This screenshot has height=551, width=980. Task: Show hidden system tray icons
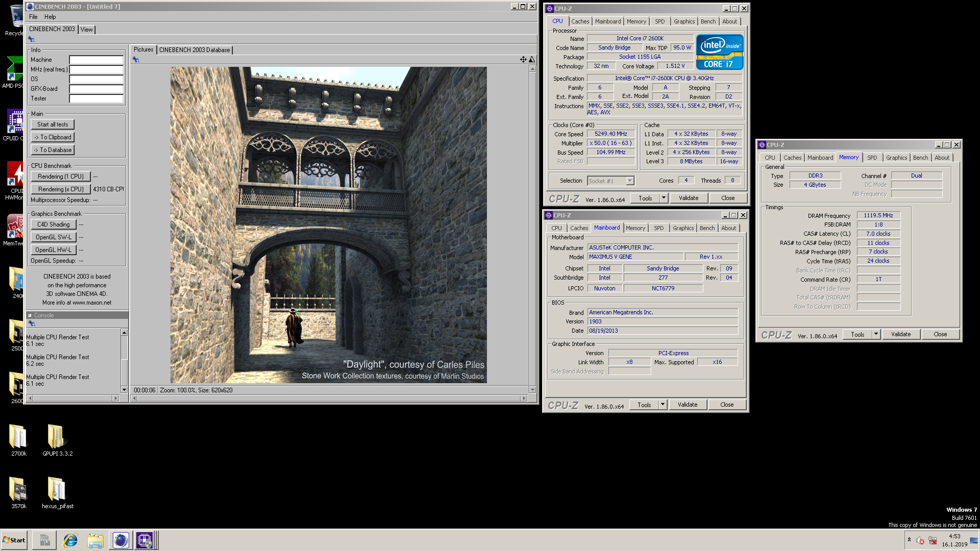coord(909,540)
